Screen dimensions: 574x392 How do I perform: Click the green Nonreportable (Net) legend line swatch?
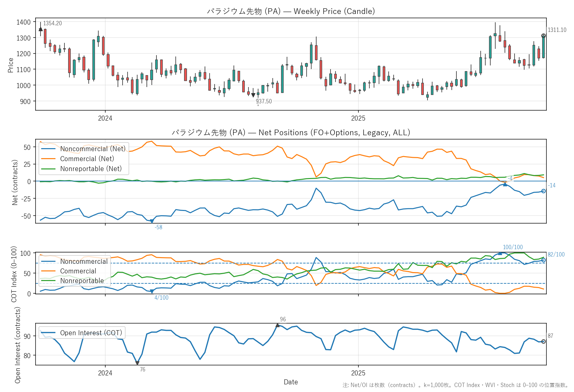(48, 169)
